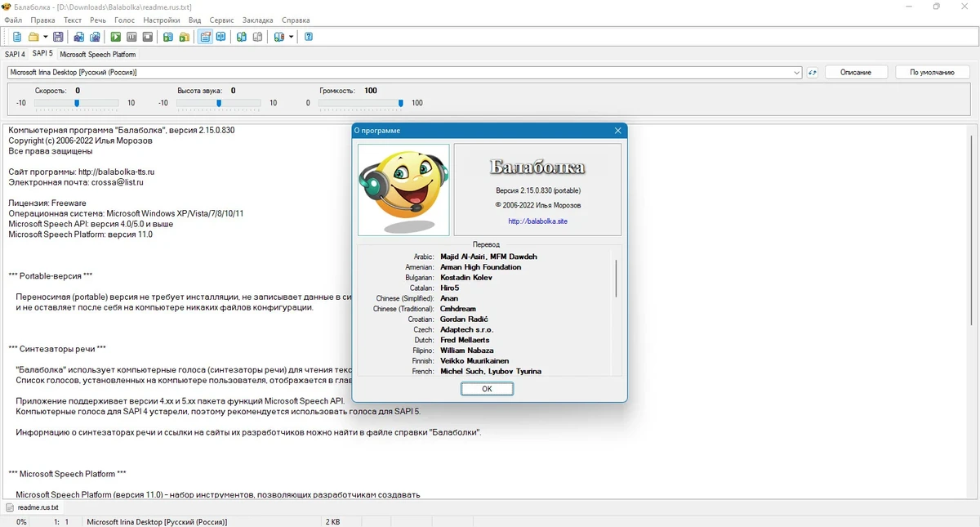980x527 pixels.
Task: Select the Microsoft Speech Platform tab
Action: click(97, 54)
